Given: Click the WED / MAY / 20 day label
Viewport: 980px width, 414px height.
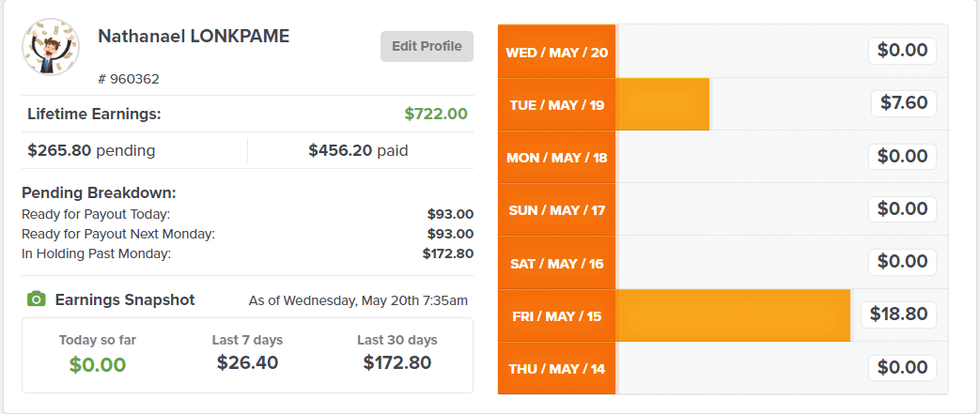Looking at the screenshot, I should pyautogui.click(x=557, y=52).
